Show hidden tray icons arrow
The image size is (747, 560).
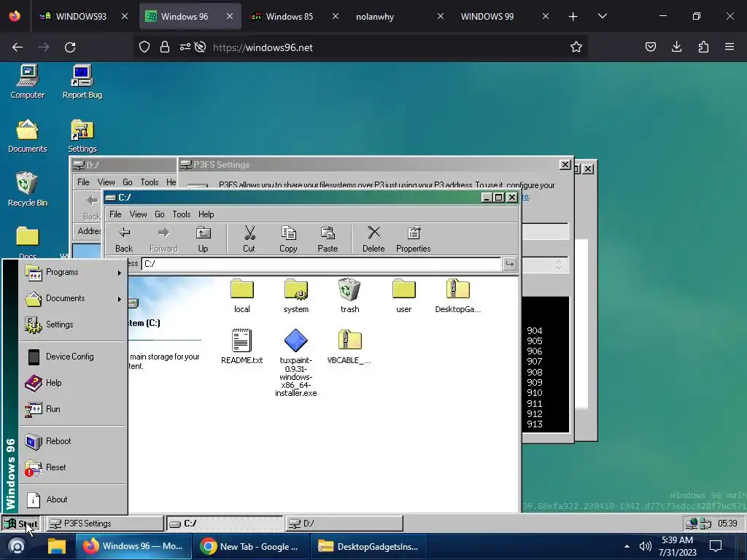pyautogui.click(x=627, y=546)
